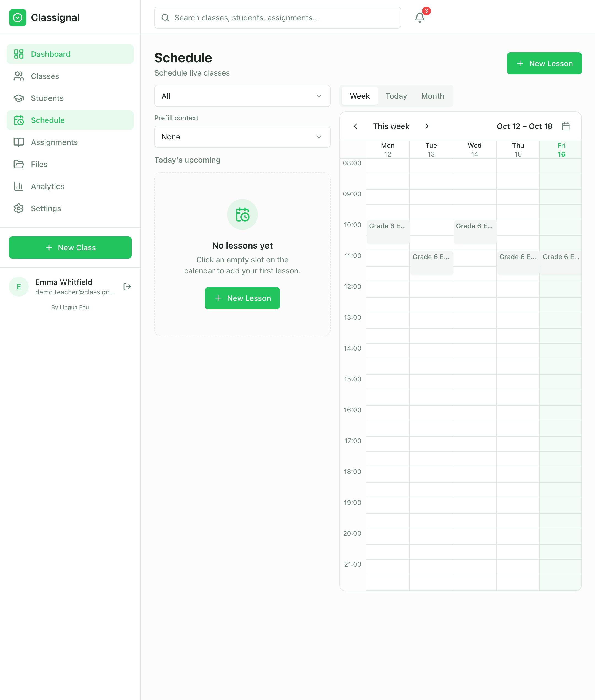Image resolution: width=595 pixels, height=700 pixels.
Task: Open the Prefill context None dropdown
Action: [242, 137]
